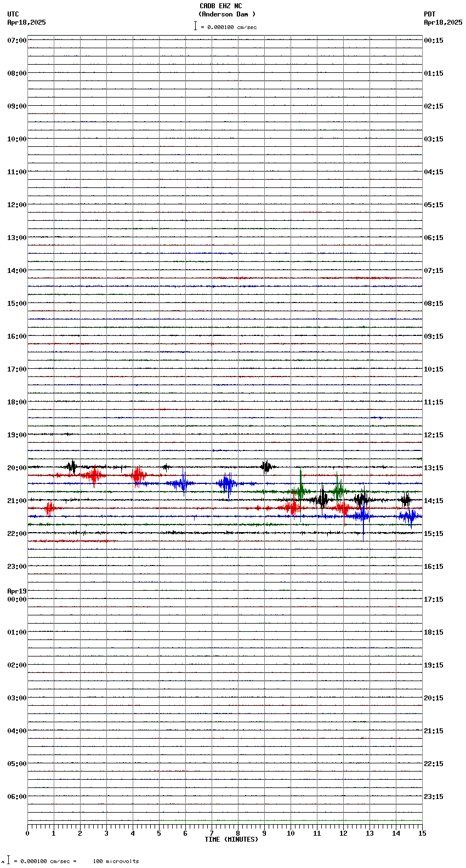Image resolution: width=466 pixels, height=868 pixels.
Task: Select the 16:00 UTC row label
Action: pos(17,336)
